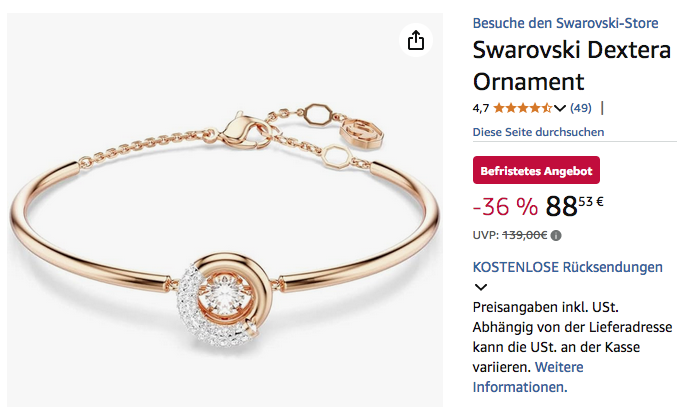Click the orange star rating icons
The height and width of the screenshot is (407, 687).
pyautogui.click(x=522, y=108)
